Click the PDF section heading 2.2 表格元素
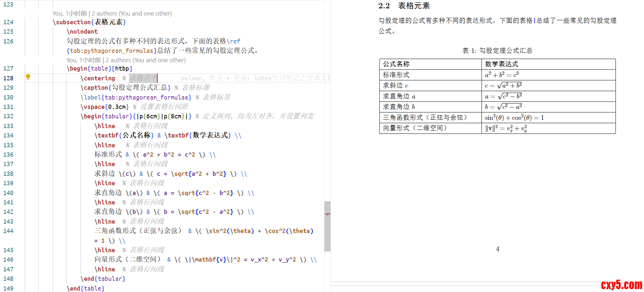This screenshot has width=644, height=292. pyautogui.click(x=404, y=6)
